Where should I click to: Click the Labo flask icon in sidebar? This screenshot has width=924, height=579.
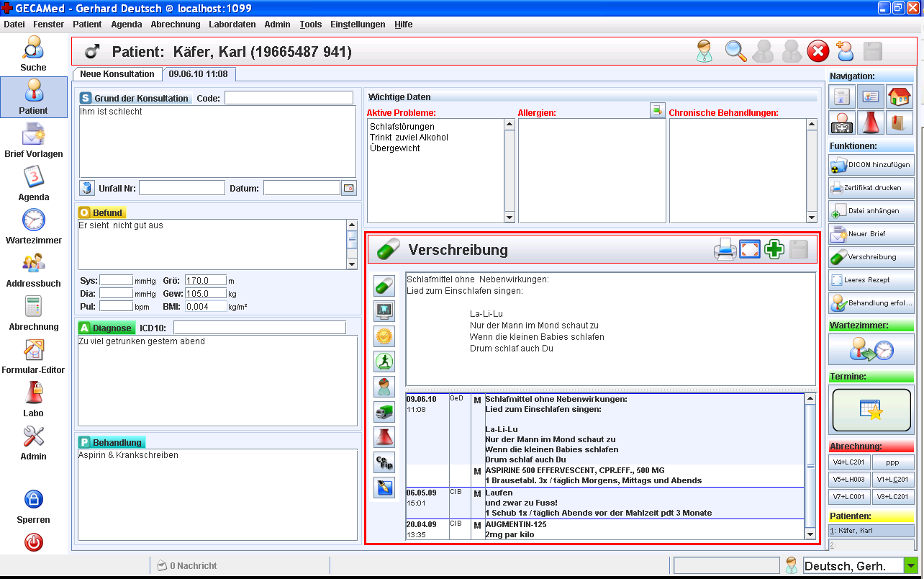tap(34, 393)
